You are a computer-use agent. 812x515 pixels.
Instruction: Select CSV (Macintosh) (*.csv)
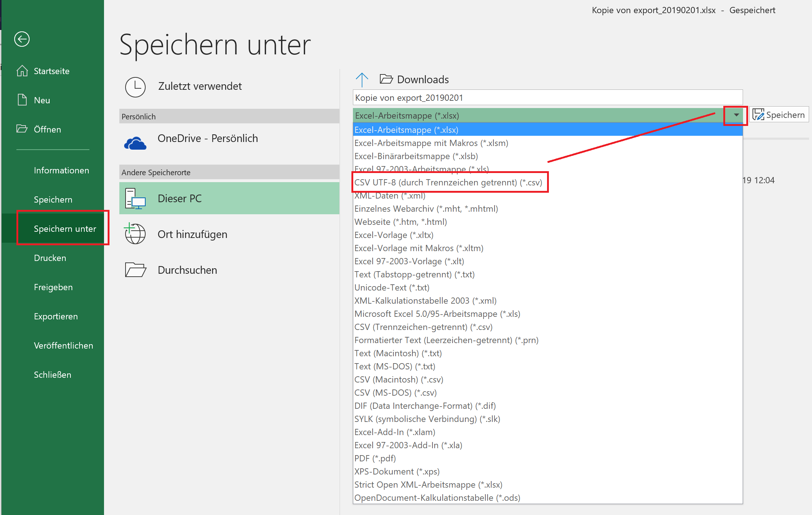click(547, 380)
